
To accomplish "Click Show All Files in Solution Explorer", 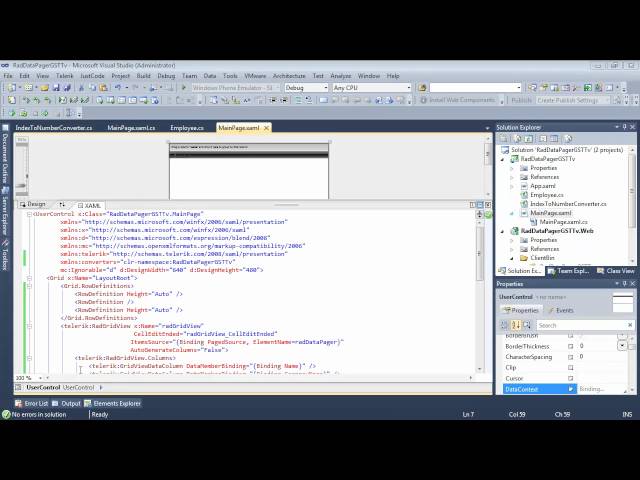I will click(518, 139).
